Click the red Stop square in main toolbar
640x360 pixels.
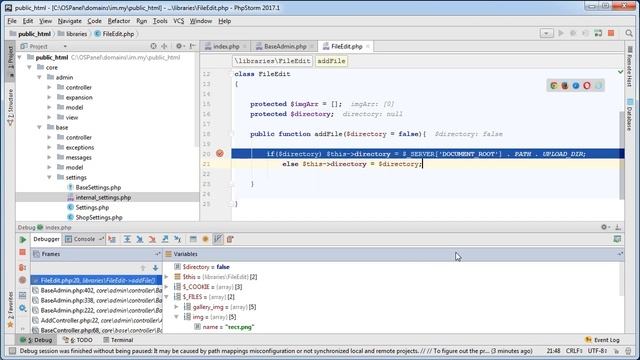(x=611, y=33)
